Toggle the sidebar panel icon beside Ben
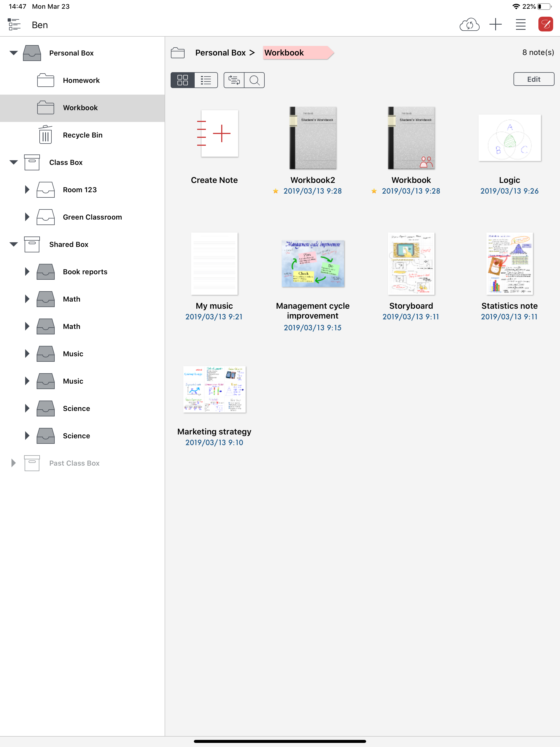 [x=14, y=25]
